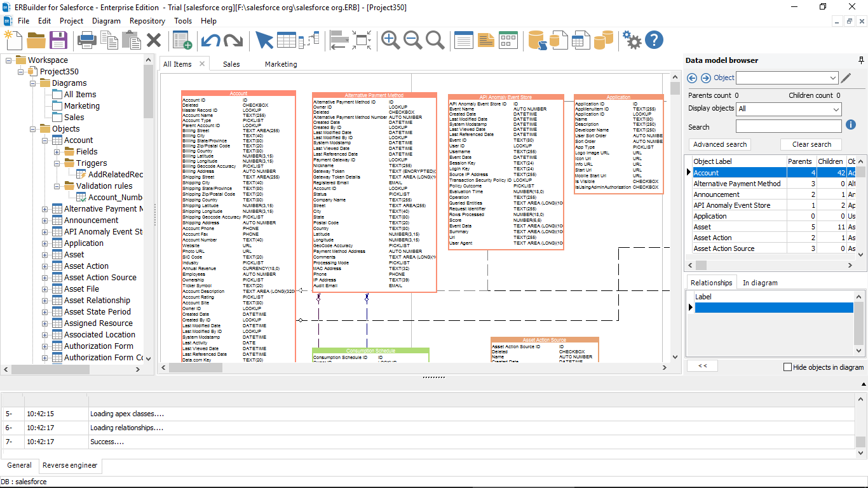868x488 pixels.
Task: Switch to the Marketing diagram tab
Action: 281,64
